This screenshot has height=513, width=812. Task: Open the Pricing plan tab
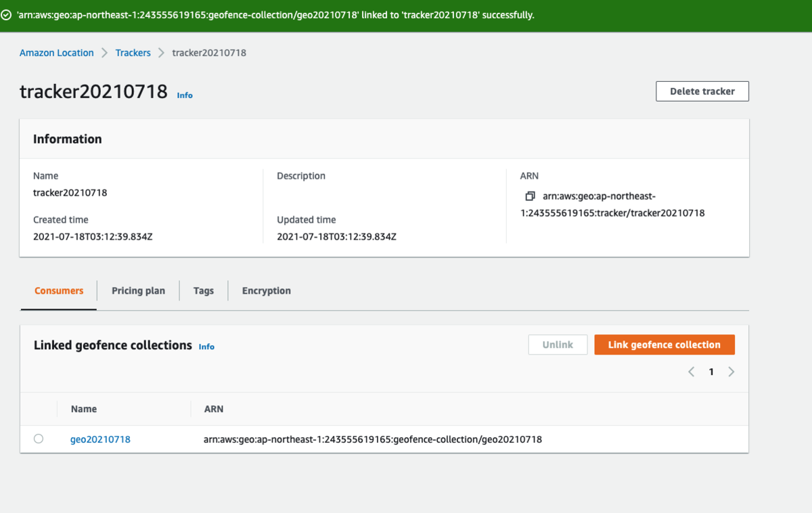click(x=138, y=291)
